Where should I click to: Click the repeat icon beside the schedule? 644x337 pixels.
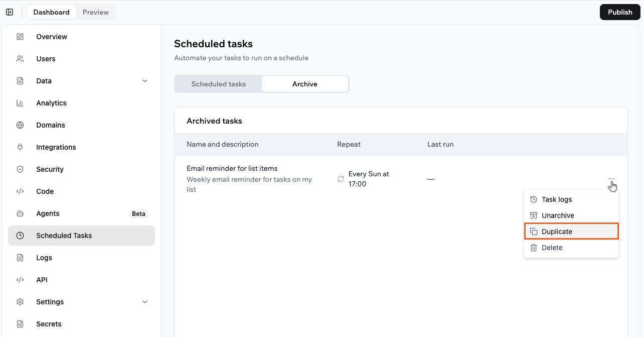click(x=341, y=179)
